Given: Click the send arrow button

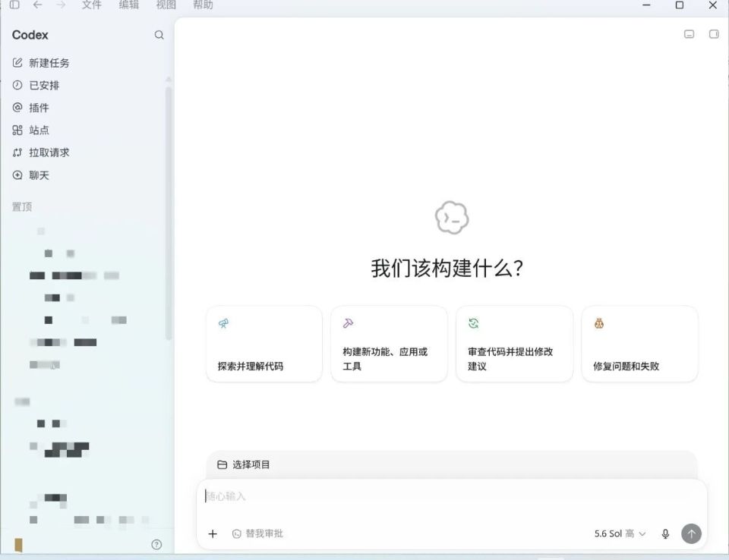Looking at the screenshot, I should (x=691, y=533).
